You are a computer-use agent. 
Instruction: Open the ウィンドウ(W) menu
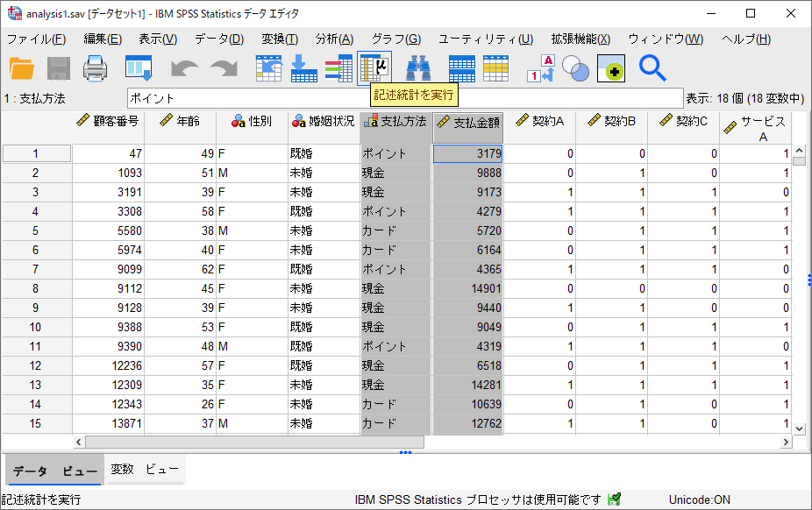click(x=666, y=39)
